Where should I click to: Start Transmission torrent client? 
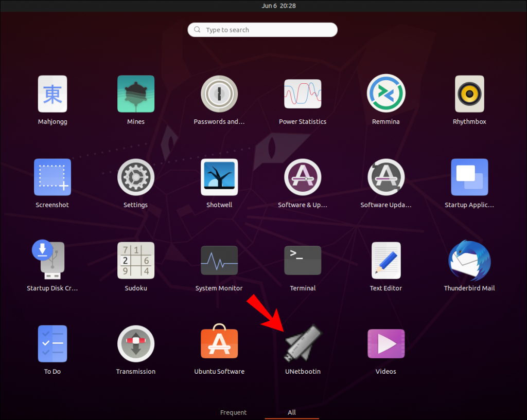tap(136, 343)
